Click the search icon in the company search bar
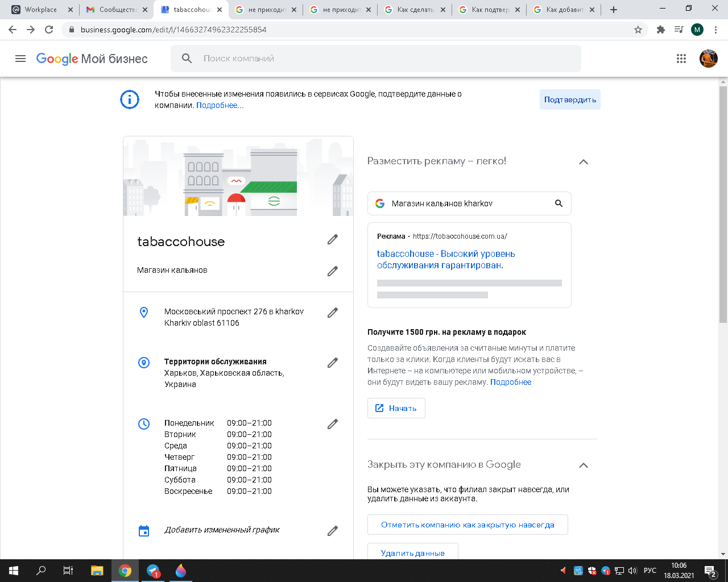This screenshot has height=582, width=728. click(x=187, y=59)
